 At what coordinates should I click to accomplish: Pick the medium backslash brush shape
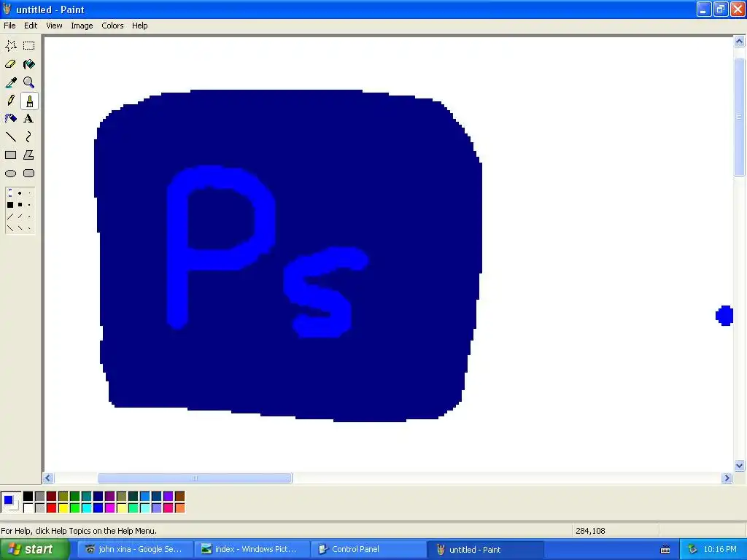[x=20, y=228]
